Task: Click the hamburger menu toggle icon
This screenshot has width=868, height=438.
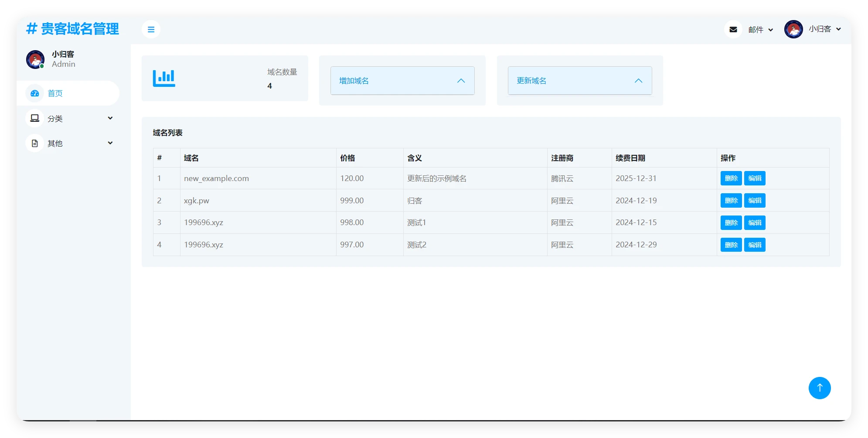Action: pos(151,30)
